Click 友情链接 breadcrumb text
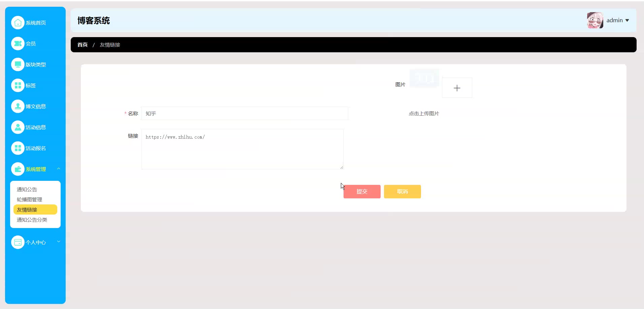Viewport: 644px width, 309px height. (x=110, y=45)
